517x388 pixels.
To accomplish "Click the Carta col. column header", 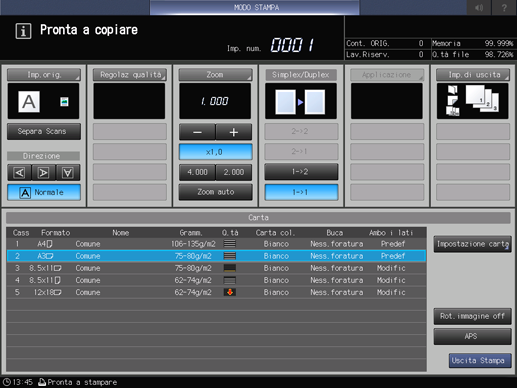I will tap(275, 233).
